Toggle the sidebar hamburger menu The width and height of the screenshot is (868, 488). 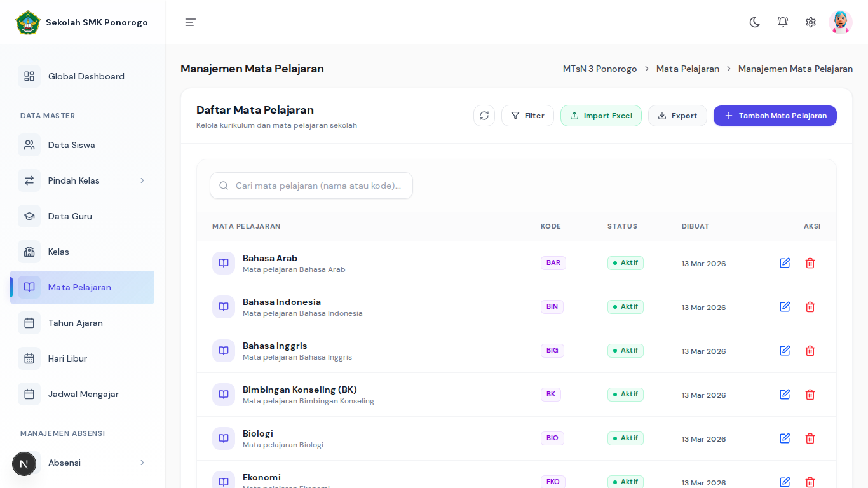191,22
